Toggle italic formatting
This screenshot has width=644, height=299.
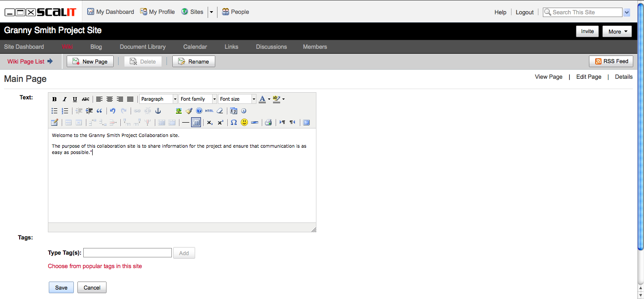click(64, 99)
